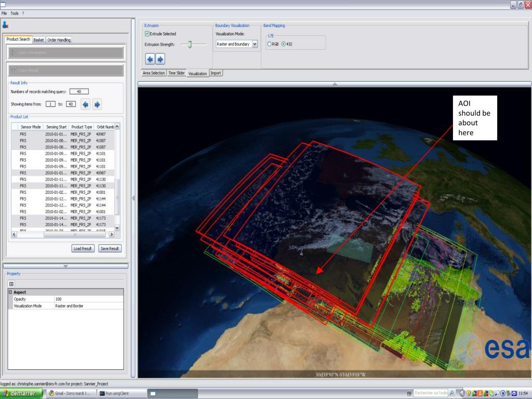The image size is (532, 399).
Task: Select the 432 band mapping radio button
Action: click(284, 44)
